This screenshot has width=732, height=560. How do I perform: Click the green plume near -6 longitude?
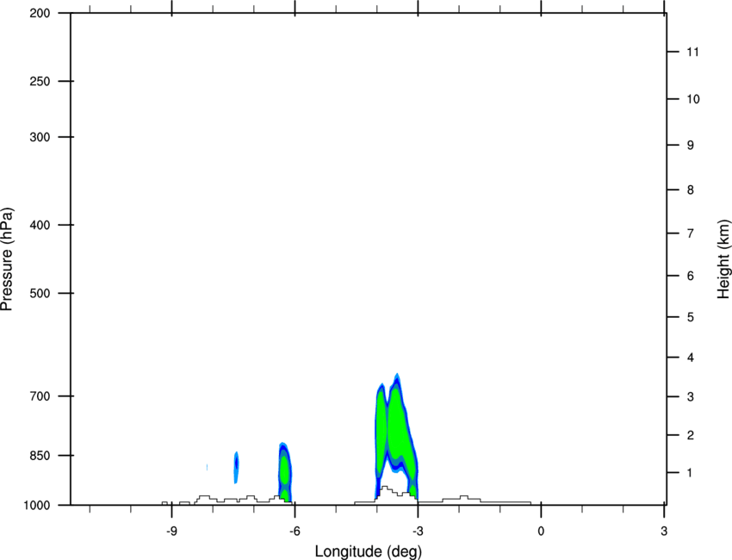tap(285, 472)
